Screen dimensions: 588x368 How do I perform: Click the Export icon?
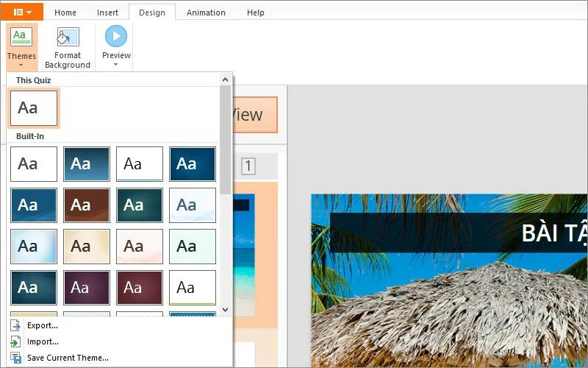click(15, 325)
